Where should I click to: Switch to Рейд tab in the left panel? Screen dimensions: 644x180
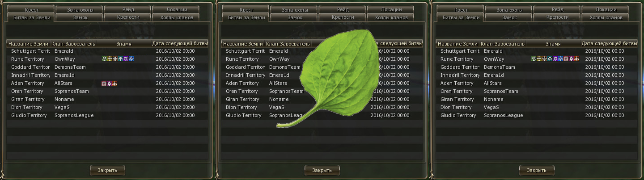click(128, 9)
